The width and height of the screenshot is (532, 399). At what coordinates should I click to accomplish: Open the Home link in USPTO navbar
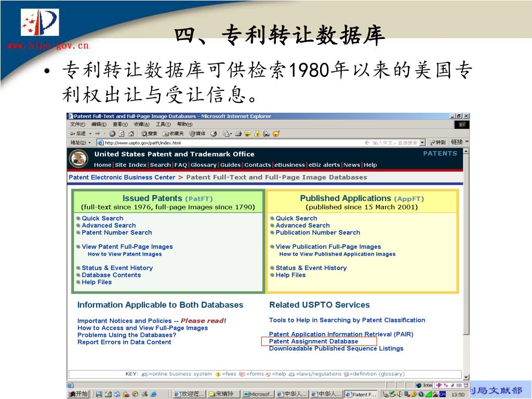tap(102, 165)
